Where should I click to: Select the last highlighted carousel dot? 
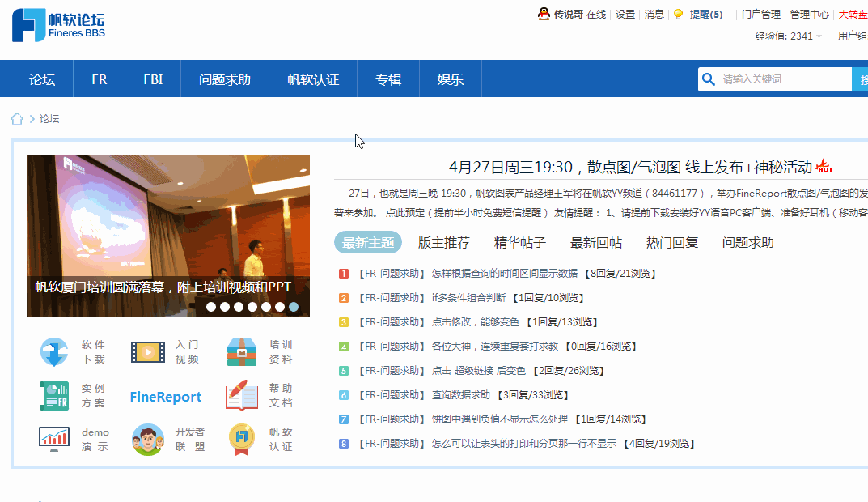coord(294,307)
